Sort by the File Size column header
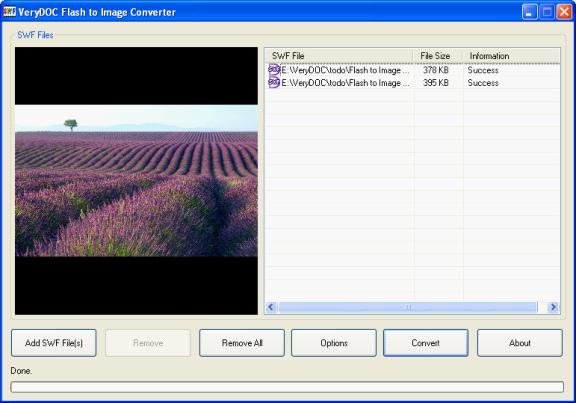The image size is (576, 403). click(x=437, y=56)
